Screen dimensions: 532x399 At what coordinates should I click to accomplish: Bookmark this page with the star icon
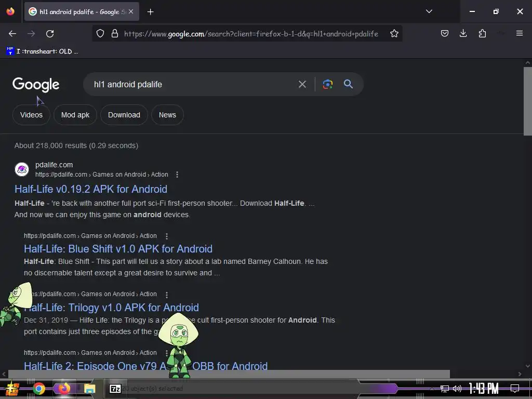[394, 34]
